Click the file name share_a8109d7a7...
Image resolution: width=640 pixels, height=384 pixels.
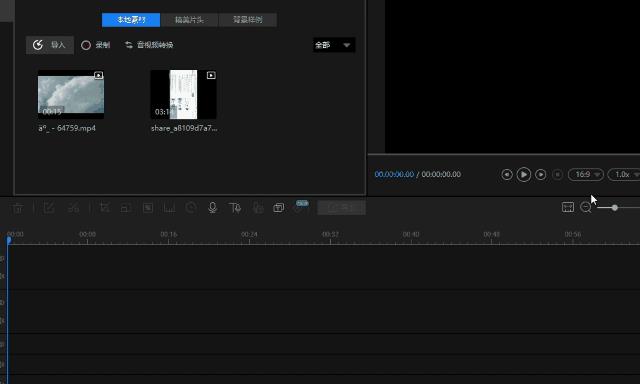coord(184,128)
